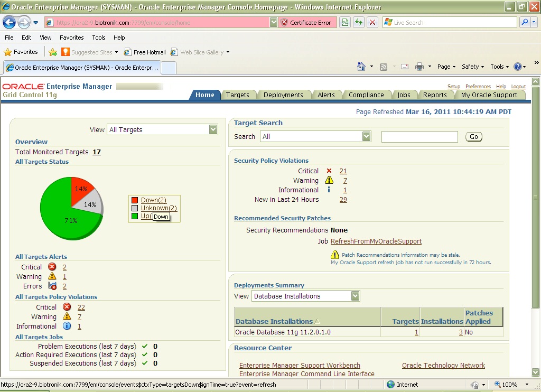Click the Live Search magnifier icon

(x=525, y=22)
